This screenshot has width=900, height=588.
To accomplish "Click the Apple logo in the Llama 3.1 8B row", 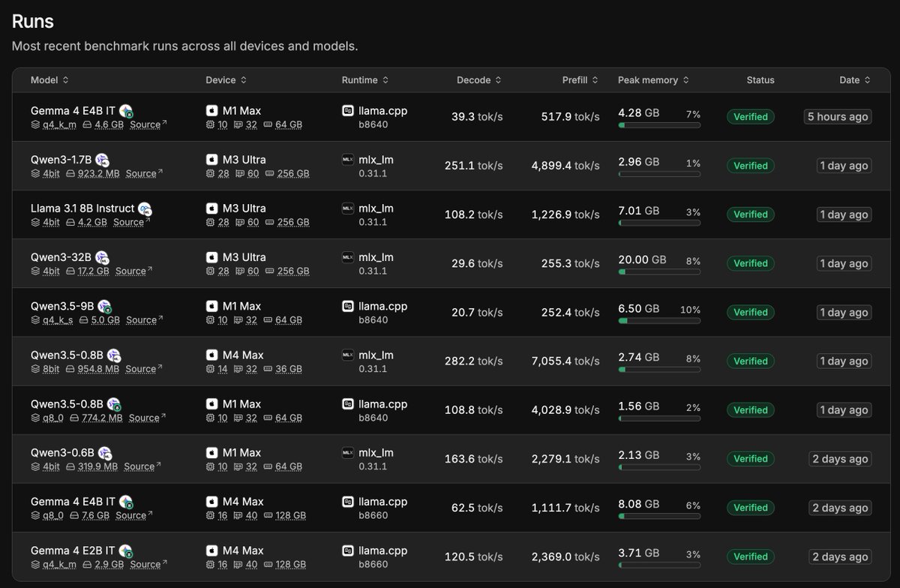I will 211,208.
